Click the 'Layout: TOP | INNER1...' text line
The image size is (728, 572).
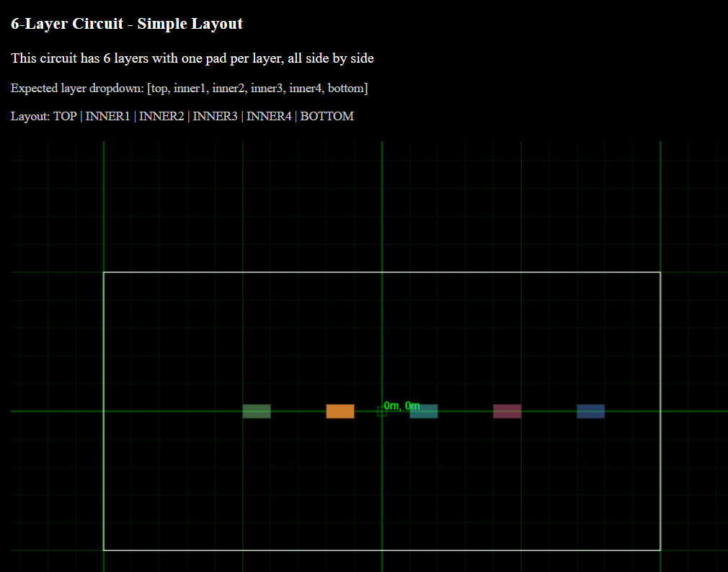tap(182, 116)
